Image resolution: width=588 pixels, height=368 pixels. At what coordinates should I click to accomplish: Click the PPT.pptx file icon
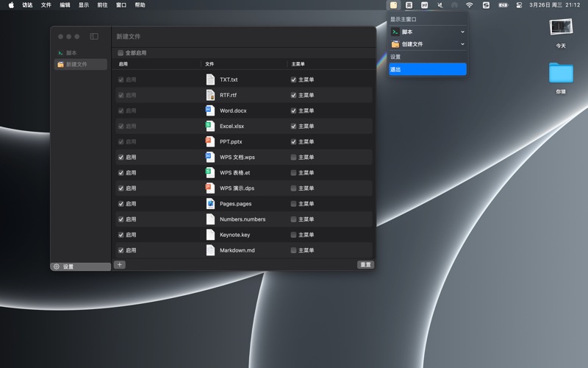coord(209,141)
